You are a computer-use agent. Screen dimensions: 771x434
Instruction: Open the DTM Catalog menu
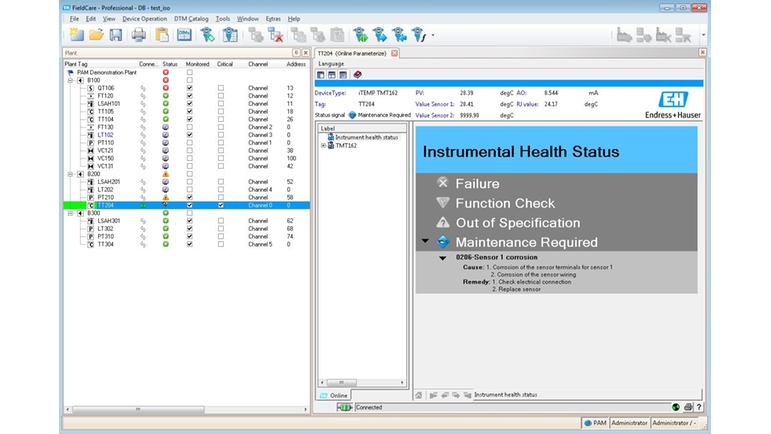point(191,19)
